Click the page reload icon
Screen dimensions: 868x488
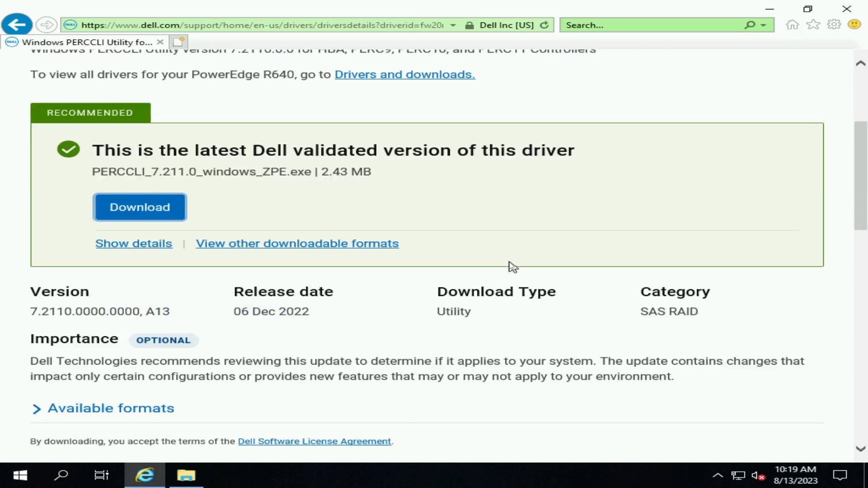coord(544,25)
